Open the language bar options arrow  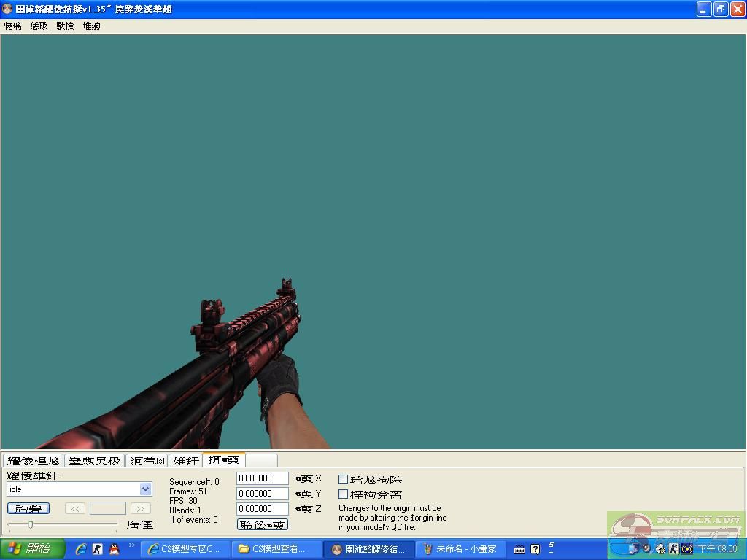551,549
